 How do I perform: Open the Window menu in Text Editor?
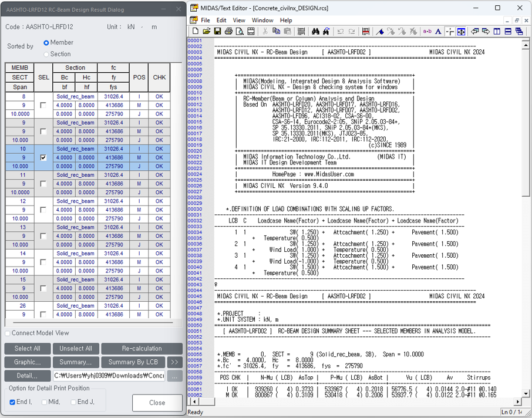click(262, 21)
